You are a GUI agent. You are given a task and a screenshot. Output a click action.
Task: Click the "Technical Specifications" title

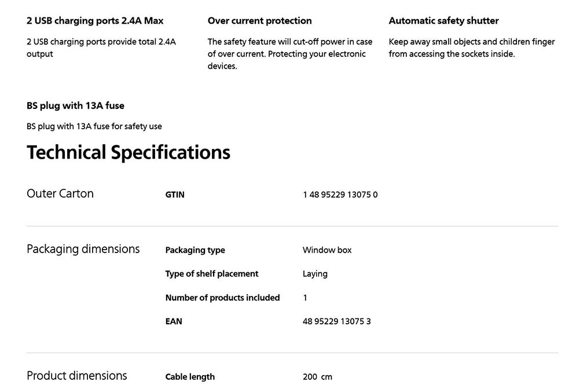coord(129,152)
